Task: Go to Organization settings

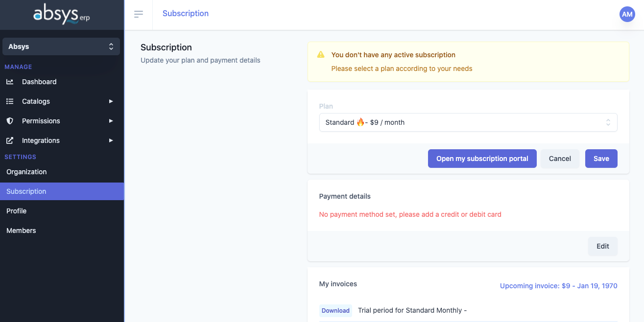Action: pos(26,172)
